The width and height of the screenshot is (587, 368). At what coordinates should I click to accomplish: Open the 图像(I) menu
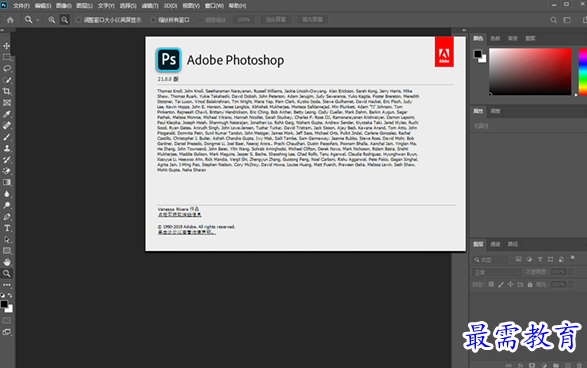click(x=64, y=6)
